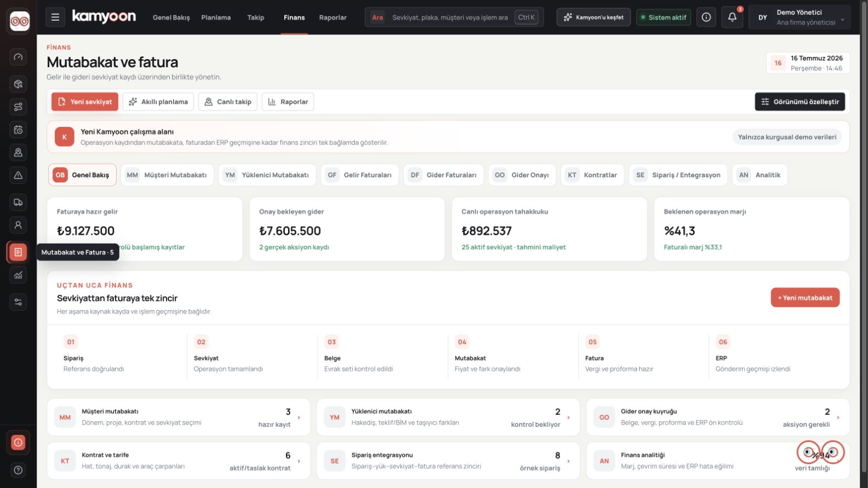Viewport: 868px width, 488px height.
Task: Open the notifications bell
Action: 732,18
